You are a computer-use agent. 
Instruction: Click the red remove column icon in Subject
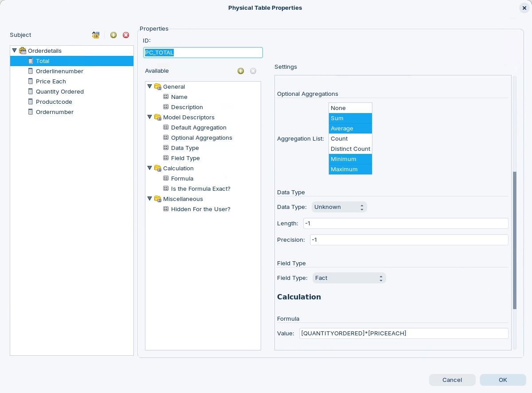[x=126, y=35]
